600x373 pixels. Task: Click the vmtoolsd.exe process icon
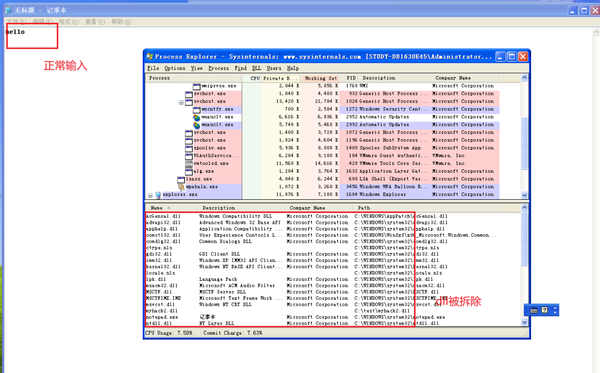tap(189, 164)
